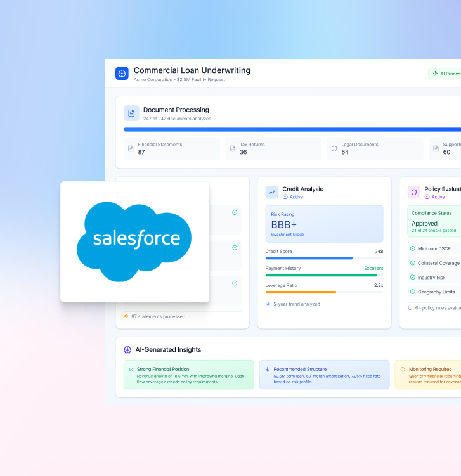Click the purple Policy Evaluation shield icon
Screen dimensions: 461x476
[x=414, y=192]
